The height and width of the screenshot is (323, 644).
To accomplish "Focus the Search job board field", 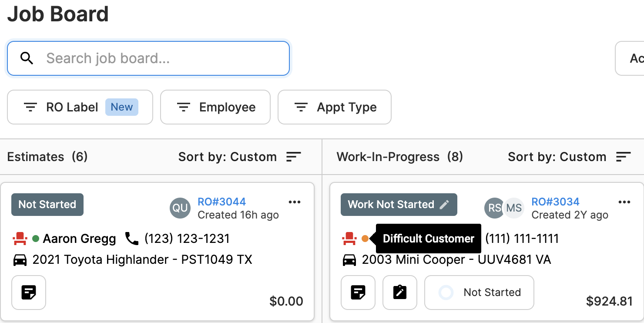I will click(148, 58).
